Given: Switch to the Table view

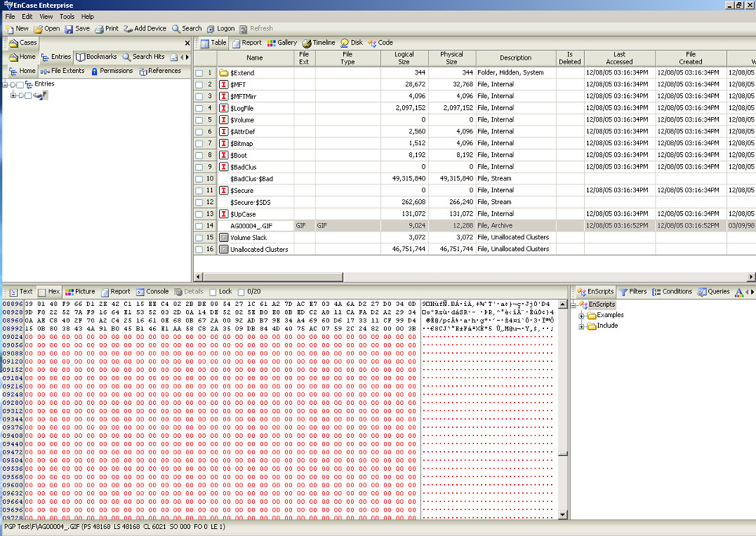Looking at the screenshot, I should point(213,43).
